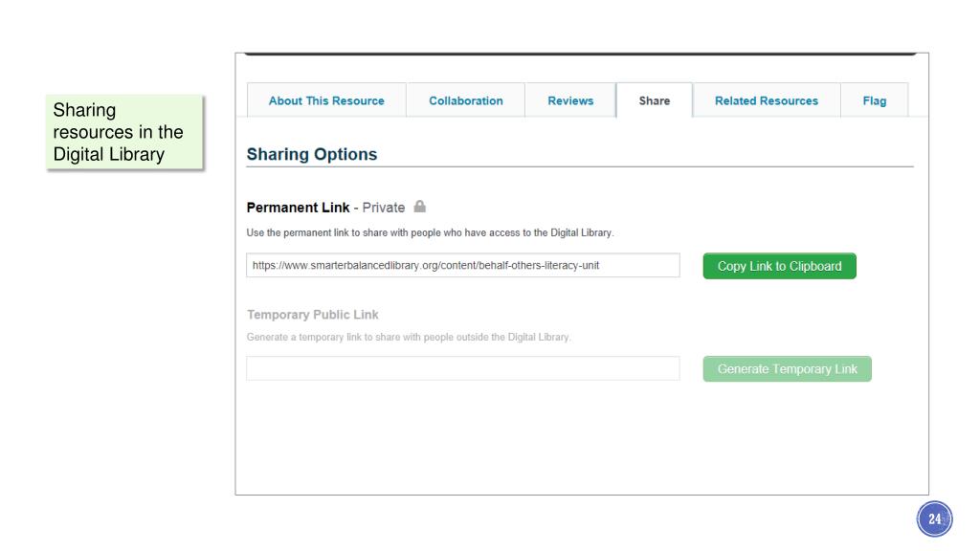Go to the Related Resources tab
This screenshot has height=551, width=980.
coord(767,100)
